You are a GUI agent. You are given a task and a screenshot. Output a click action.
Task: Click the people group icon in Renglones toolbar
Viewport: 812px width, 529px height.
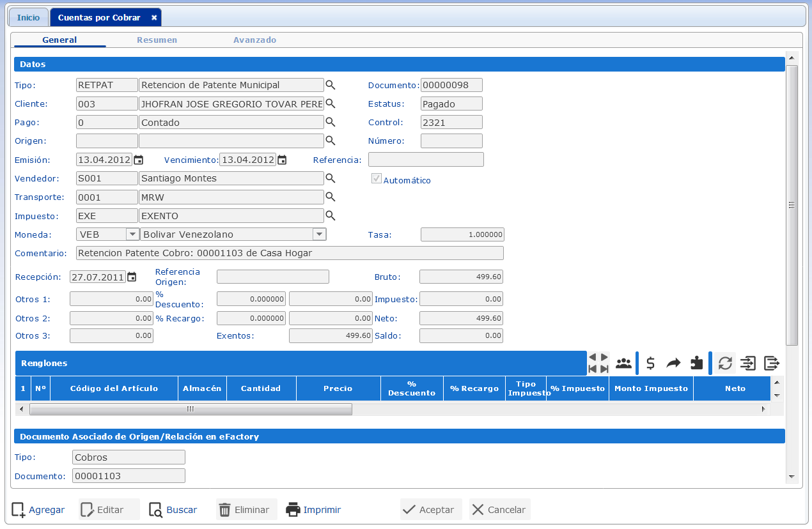click(x=623, y=364)
